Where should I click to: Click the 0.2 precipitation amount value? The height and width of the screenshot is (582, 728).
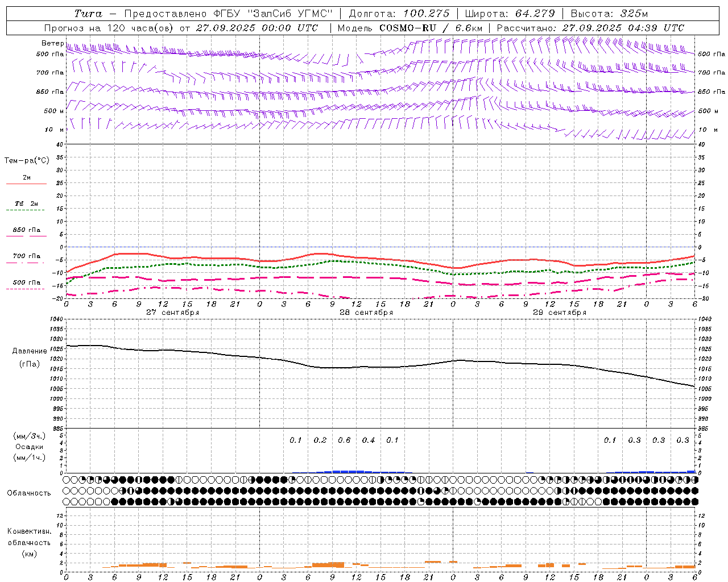point(320,440)
